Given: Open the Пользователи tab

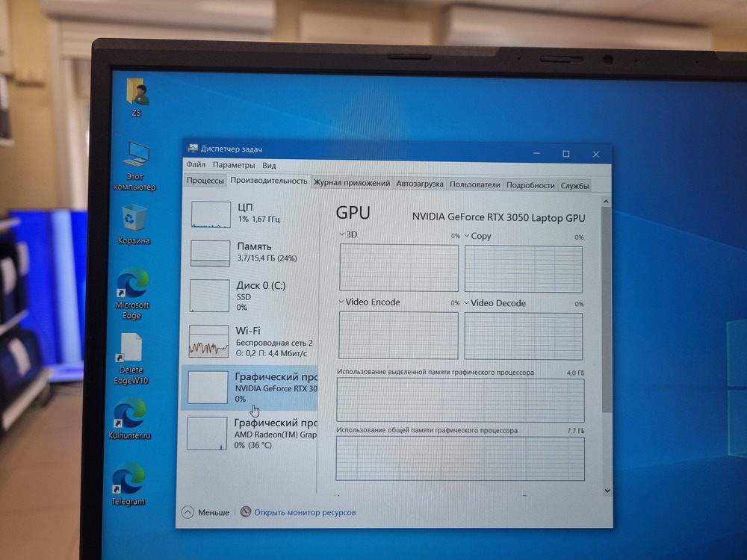Looking at the screenshot, I should pyautogui.click(x=475, y=184).
